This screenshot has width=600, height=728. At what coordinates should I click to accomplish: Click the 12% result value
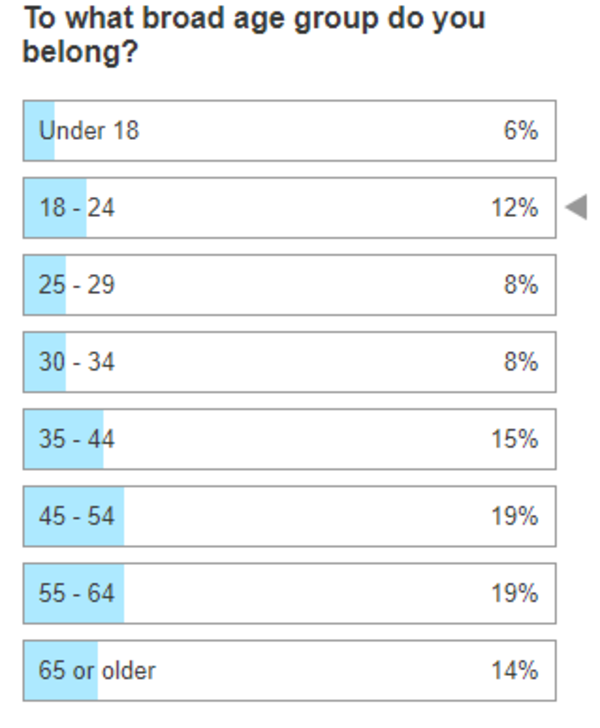[515, 208]
